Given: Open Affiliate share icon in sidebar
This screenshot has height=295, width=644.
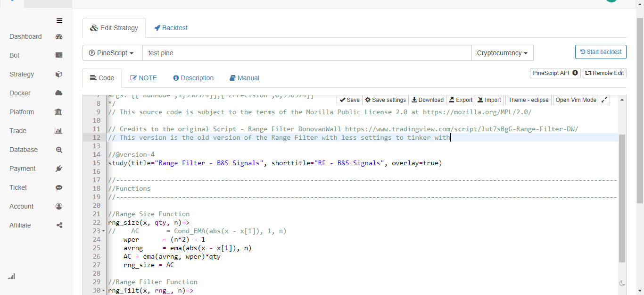Looking at the screenshot, I should pos(59,225).
